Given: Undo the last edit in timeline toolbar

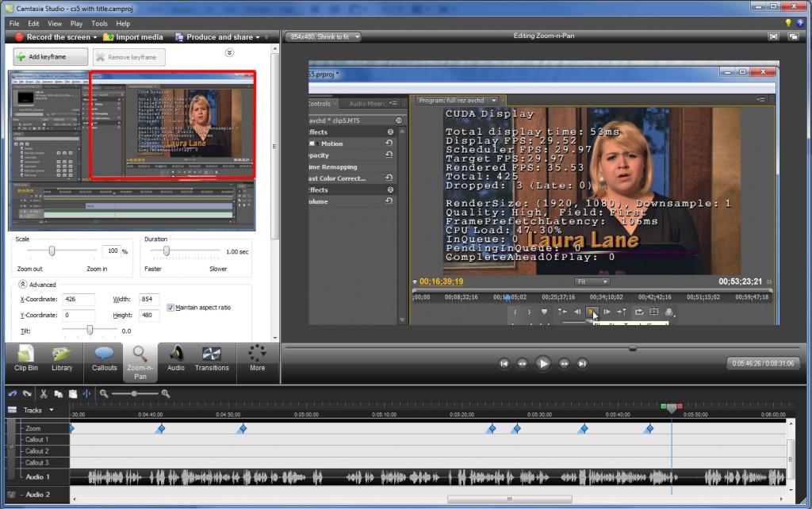Looking at the screenshot, I should point(13,393).
